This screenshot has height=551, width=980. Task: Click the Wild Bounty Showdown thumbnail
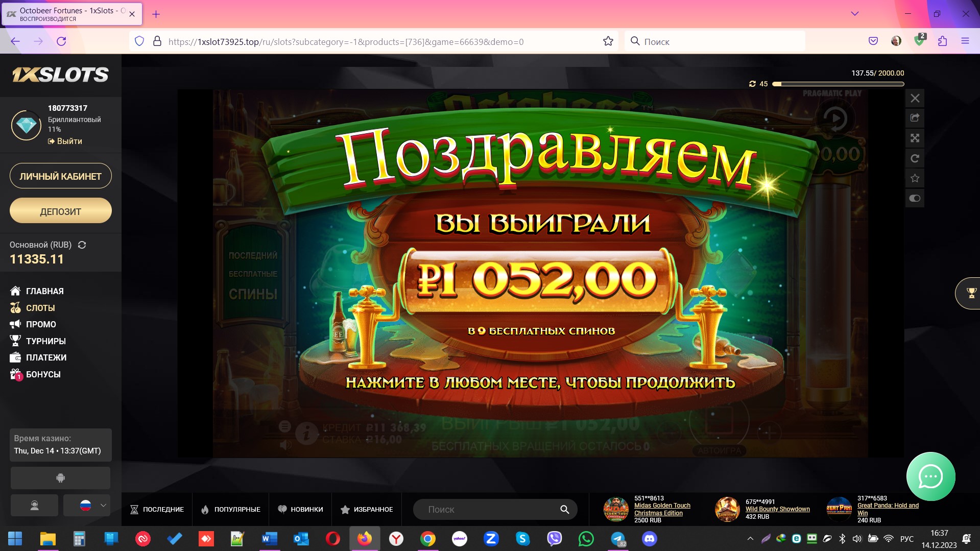tap(728, 510)
